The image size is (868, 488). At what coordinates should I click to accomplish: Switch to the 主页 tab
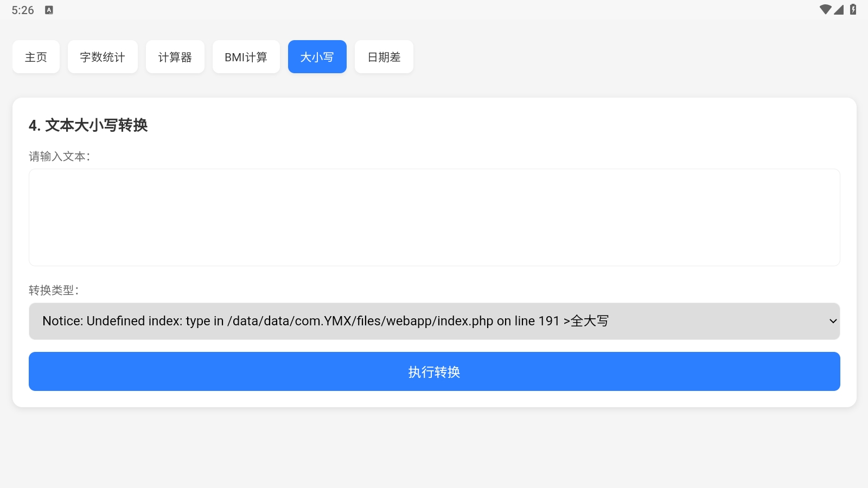[36, 56]
